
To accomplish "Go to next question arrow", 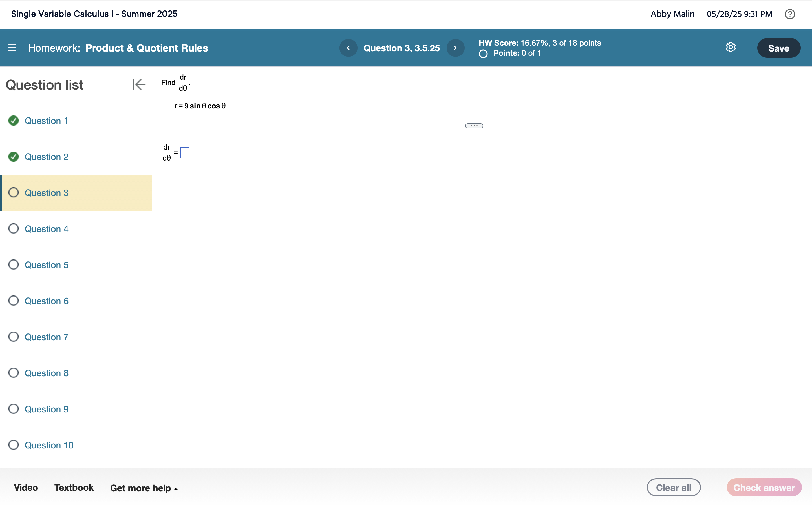I will coord(455,48).
